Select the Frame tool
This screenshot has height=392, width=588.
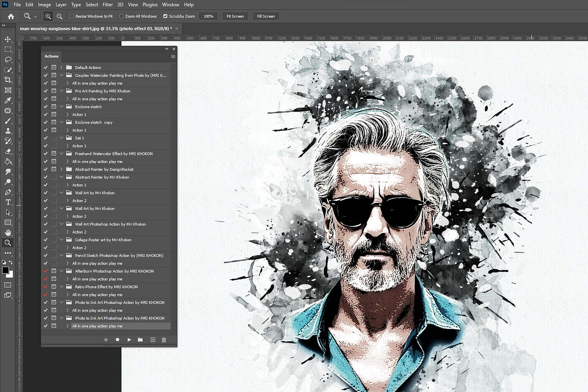pos(8,90)
